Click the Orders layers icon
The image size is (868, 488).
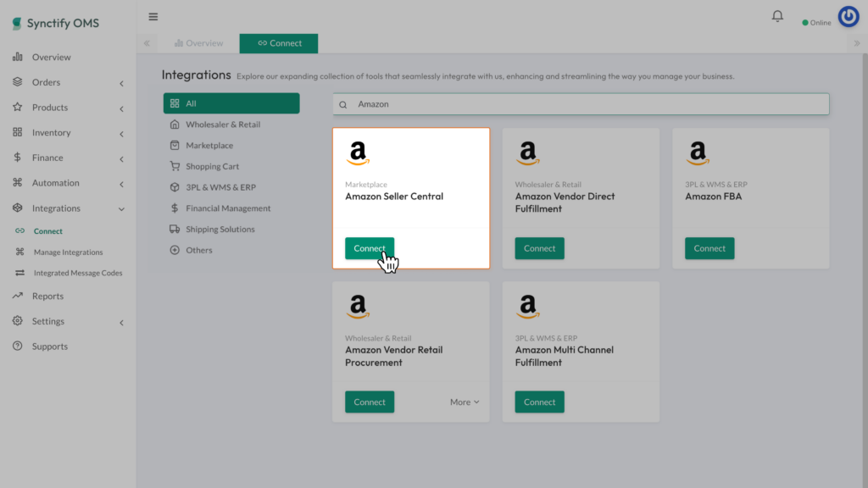coord(18,82)
